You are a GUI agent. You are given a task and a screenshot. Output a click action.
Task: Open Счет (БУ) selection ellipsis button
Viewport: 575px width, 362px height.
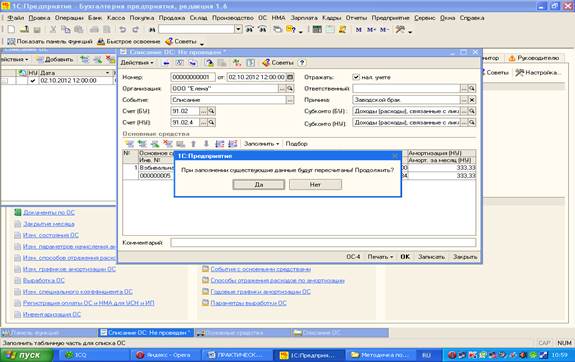click(204, 111)
